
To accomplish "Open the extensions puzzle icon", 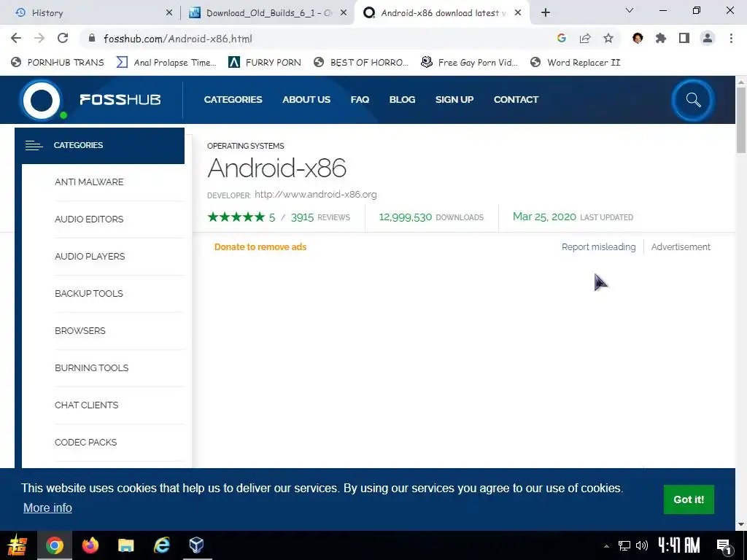I will click(x=661, y=39).
